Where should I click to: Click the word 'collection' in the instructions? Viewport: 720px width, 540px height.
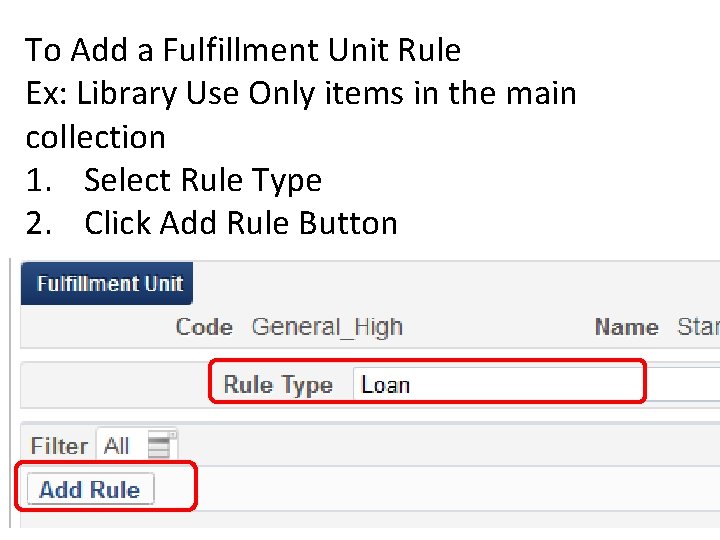coord(95,137)
